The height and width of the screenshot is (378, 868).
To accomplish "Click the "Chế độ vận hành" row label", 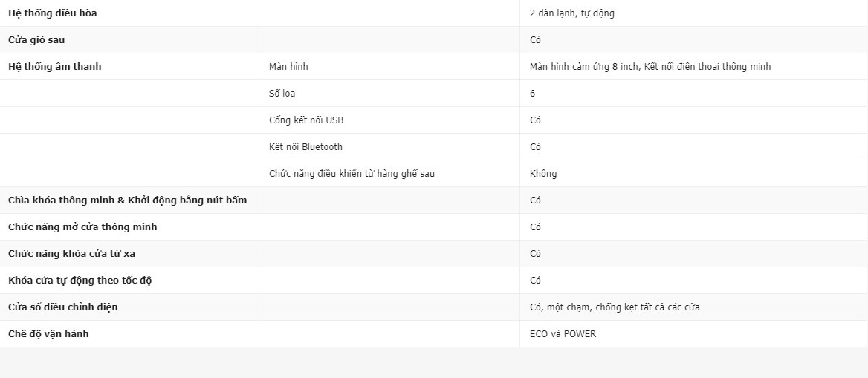I will click(48, 334).
